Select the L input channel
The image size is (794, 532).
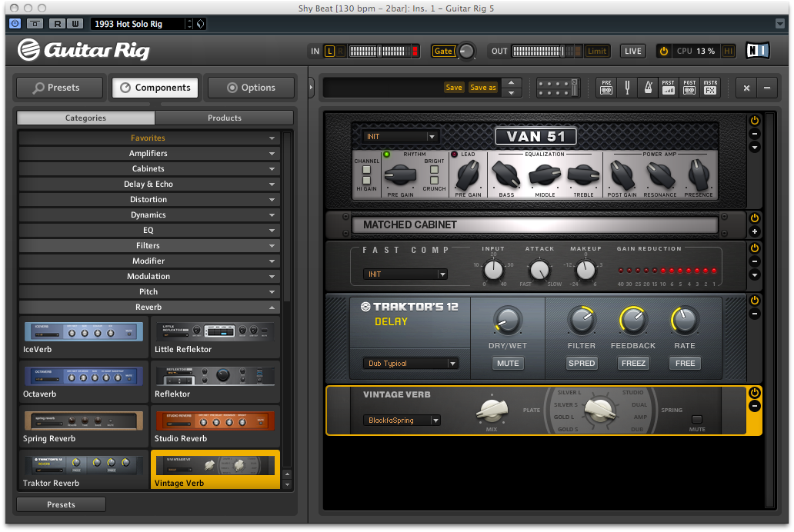tap(329, 52)
